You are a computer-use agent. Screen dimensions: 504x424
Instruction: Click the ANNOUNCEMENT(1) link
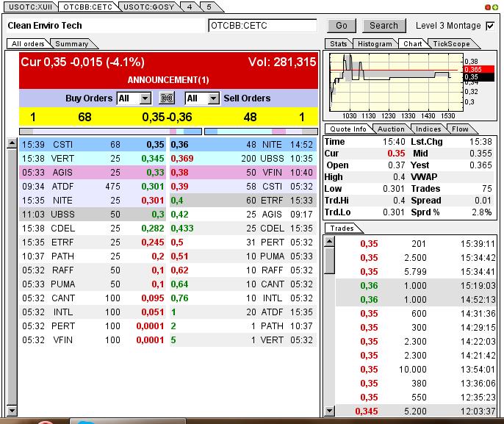coord(168,79)
